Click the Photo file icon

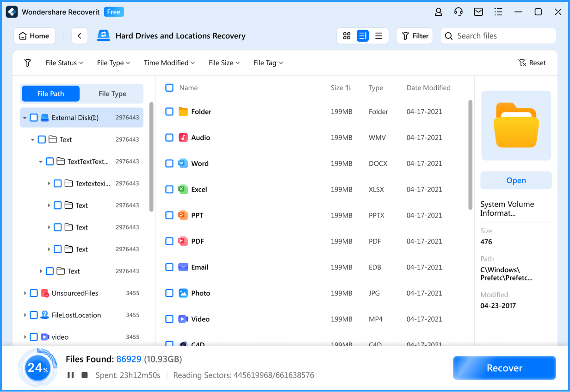tap(183, 293)
